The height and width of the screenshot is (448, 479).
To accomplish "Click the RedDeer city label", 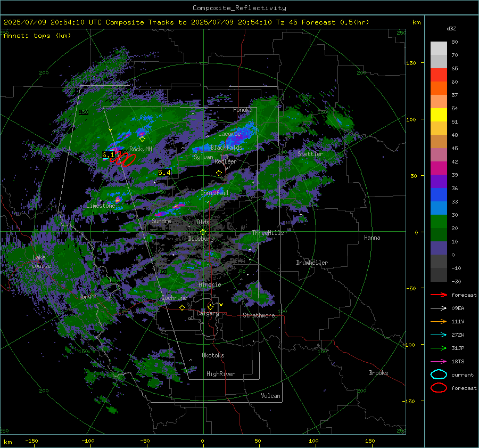I will coord(226,161).
